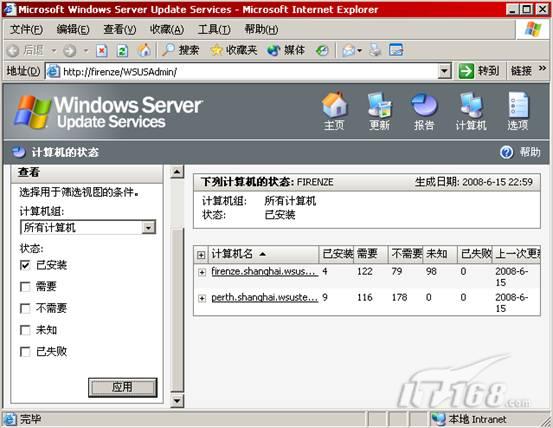Check the 未知 status checkbox
Viewport: 553px width, 428px height.
pyautogui.click(x=25, y=330)
